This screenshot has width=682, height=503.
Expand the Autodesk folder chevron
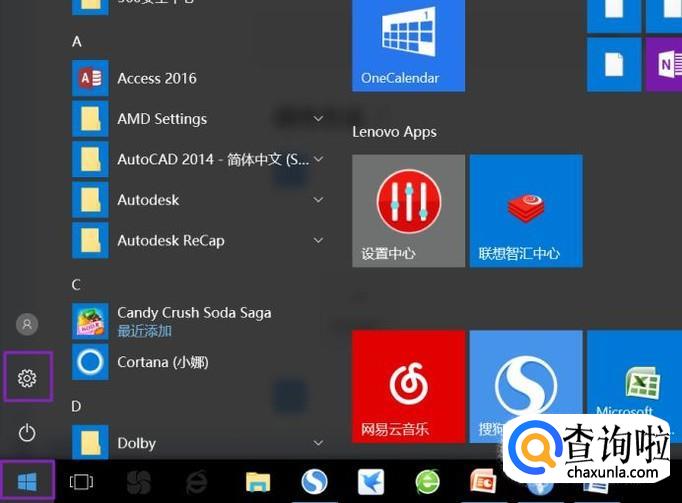(318, 200)
